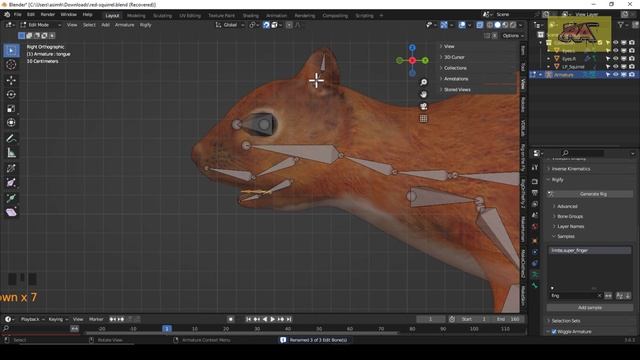Enable the Wiggle Armature checkbox
This screenshot has width=640, height=360.
(x=554, y=332)
